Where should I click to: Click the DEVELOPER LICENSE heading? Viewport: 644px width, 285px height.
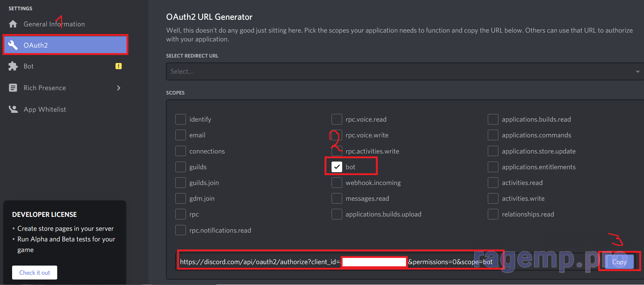click(x=44, y=215)
